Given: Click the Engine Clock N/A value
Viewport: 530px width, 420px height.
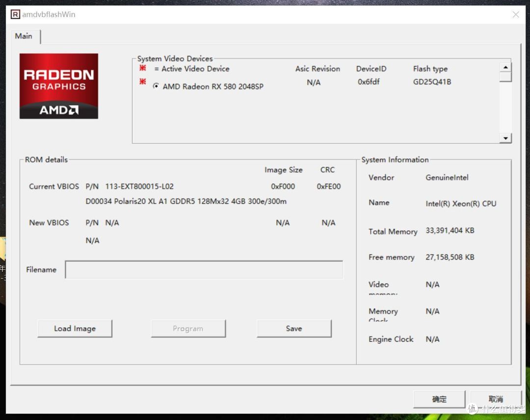Looking at the screenshot, I should click(x=432, y=339).
